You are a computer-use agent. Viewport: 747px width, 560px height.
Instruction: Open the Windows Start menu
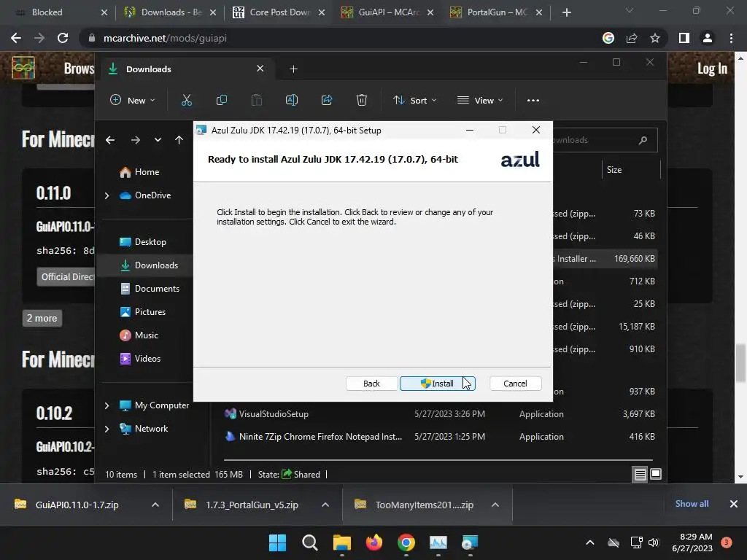pyautogui.click(x=277, y=542)
